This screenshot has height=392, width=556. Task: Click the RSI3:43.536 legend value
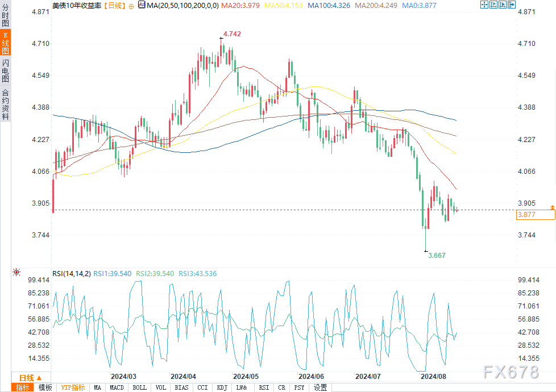click(x=197, y=274)
